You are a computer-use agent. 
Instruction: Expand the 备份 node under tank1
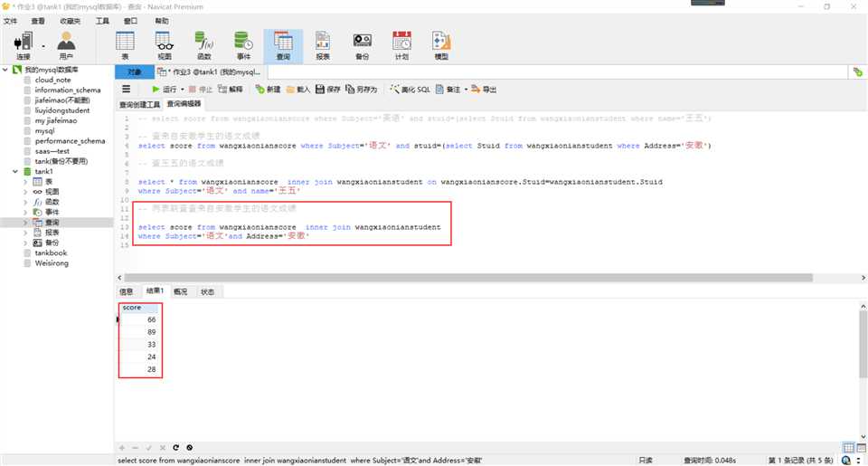point(25,243)
